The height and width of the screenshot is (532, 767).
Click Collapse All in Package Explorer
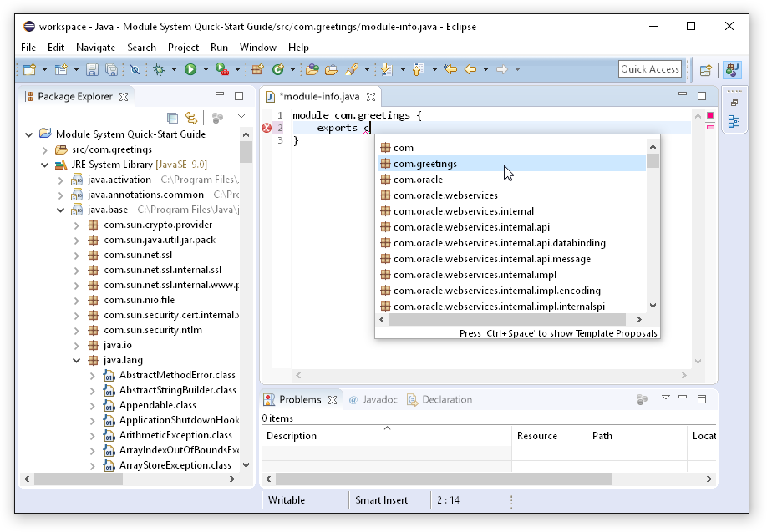coord(173,118)
